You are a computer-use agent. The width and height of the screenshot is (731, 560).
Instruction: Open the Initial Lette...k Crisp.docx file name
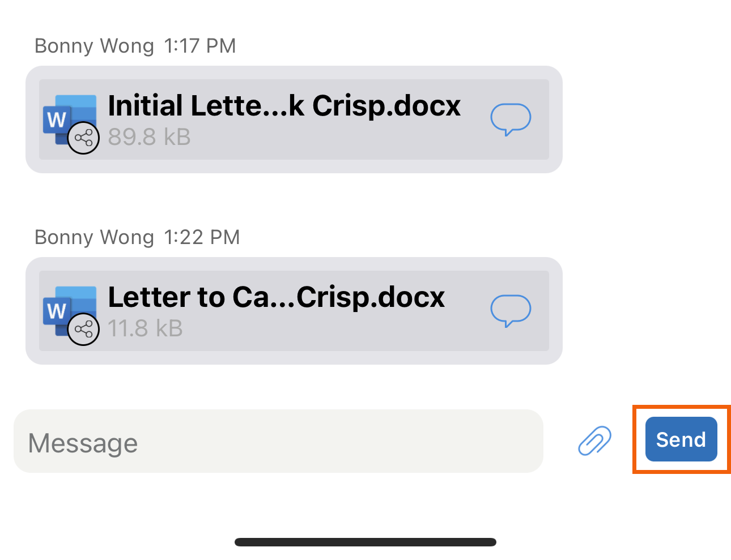tap(284, 106)
